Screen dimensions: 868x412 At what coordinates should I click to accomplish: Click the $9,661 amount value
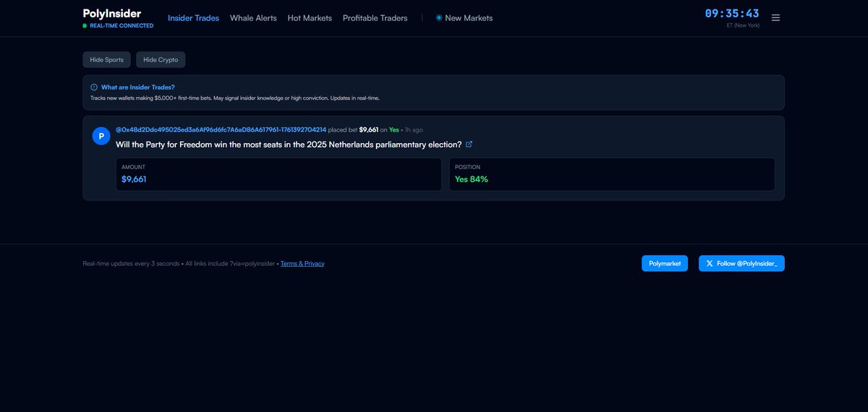[x=134, y=179]
